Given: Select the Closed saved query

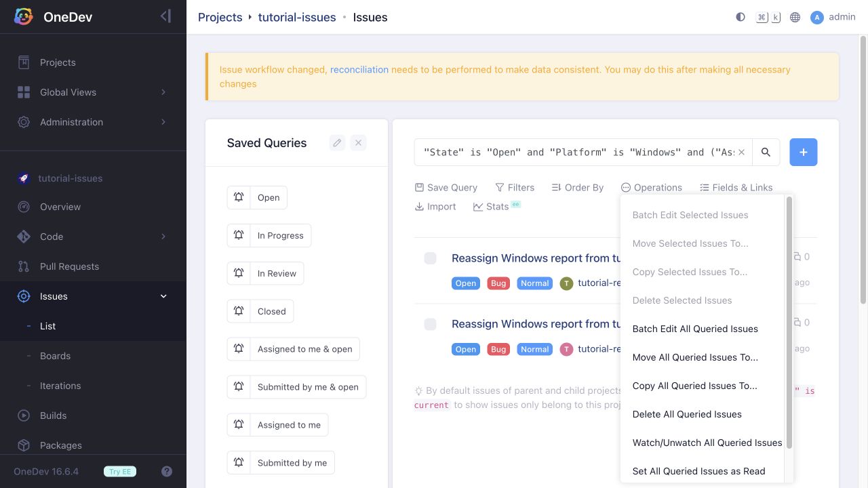Looking at the screenshot, I should [272, 311].
